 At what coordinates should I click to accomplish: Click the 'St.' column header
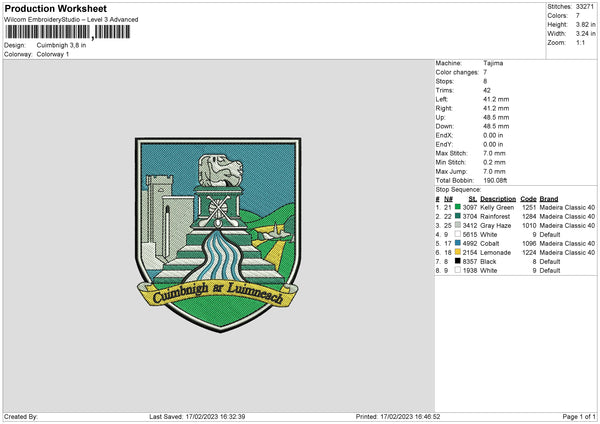[x=473, y=199]
